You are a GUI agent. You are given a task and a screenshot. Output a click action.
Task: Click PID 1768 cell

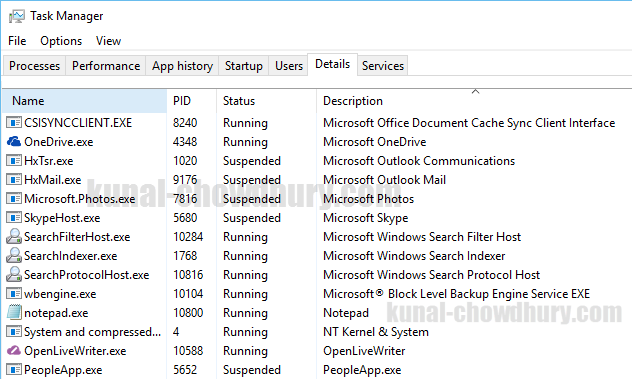coord(185,256)
